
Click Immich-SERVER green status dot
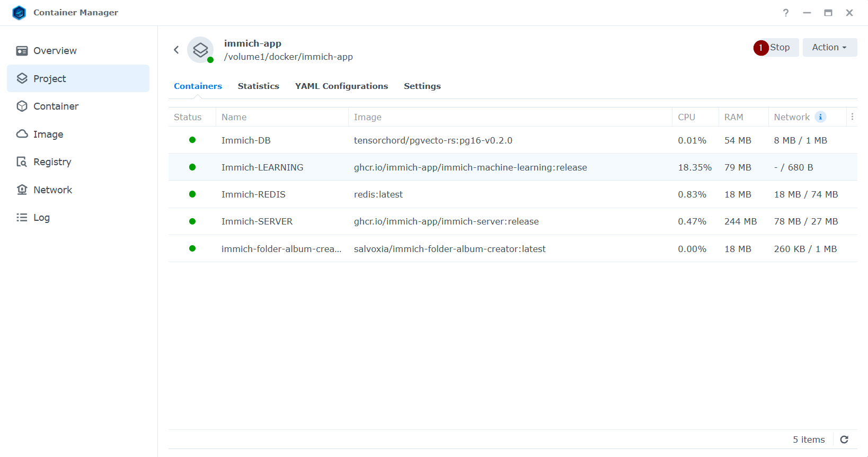(x=192, y=221)
